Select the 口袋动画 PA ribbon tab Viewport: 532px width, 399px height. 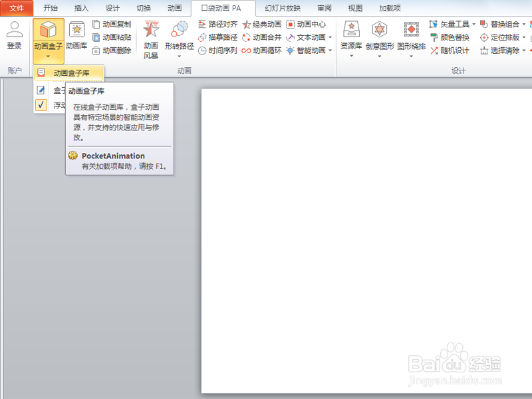coord(223,8)
